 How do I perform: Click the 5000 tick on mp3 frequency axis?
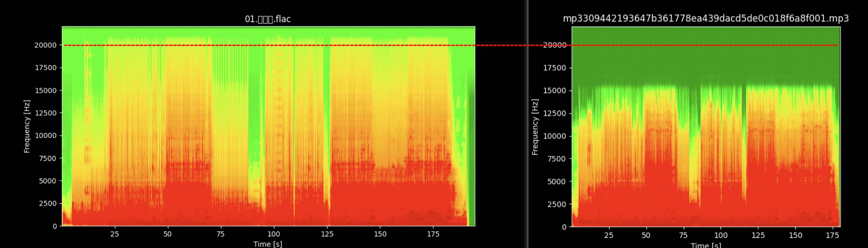tap(556, 182)
